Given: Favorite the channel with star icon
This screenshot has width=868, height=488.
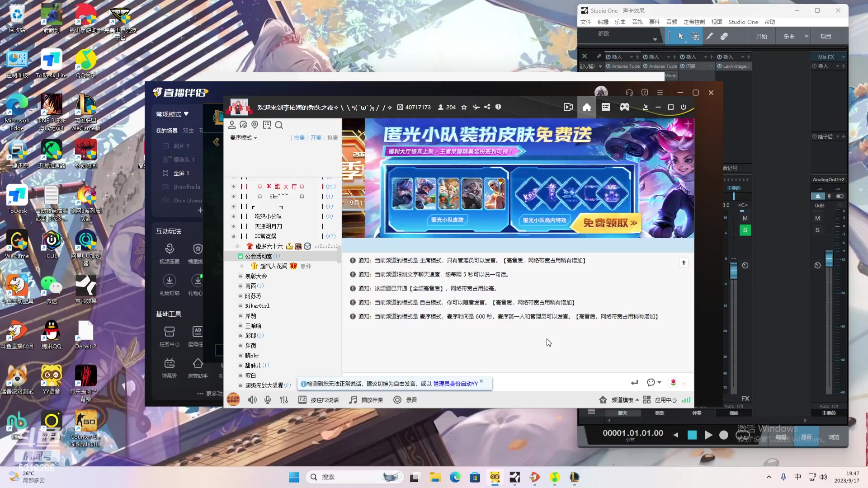Looking at the screenshot, I should point(464,107).
